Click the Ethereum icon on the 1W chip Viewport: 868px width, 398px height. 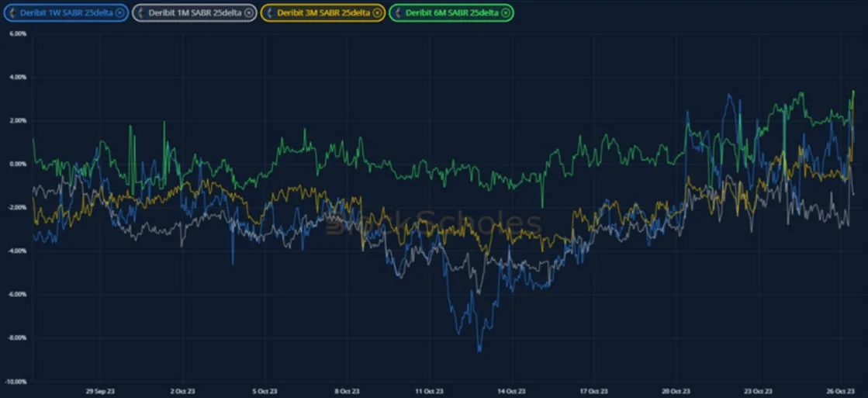pos(12,12)
